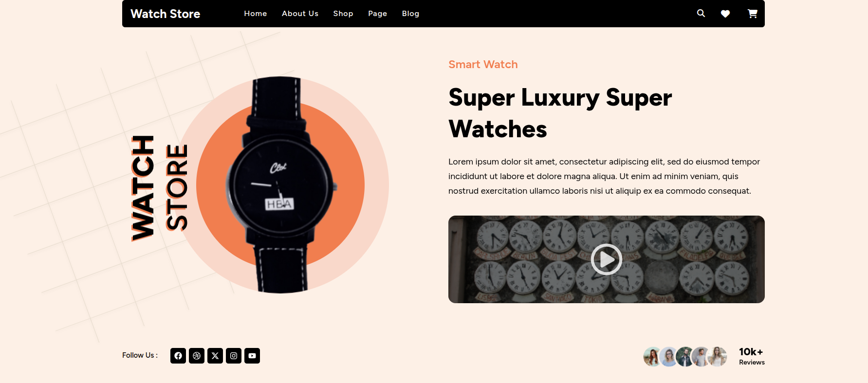
Task: Open the Shop menu item
Action: [343, 14]
